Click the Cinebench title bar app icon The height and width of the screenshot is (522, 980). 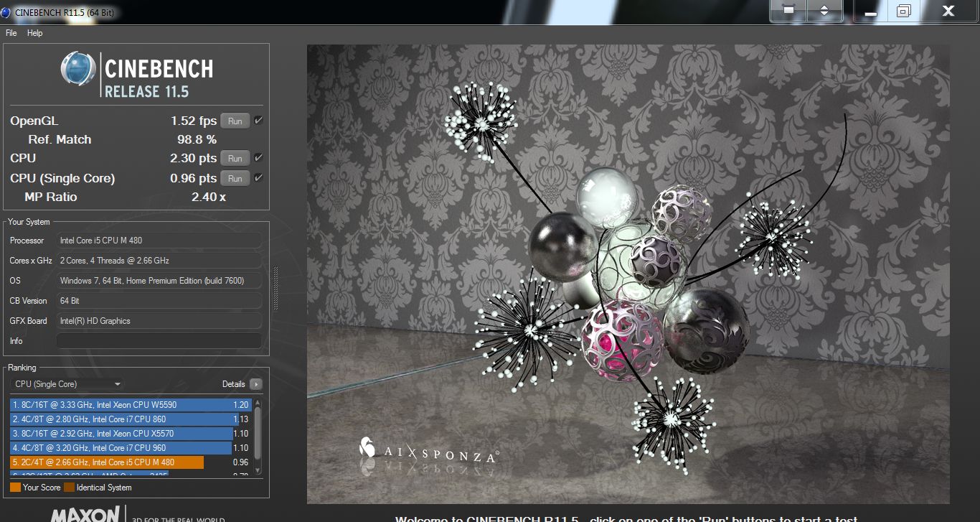pyautogui.click(x=6, y=12)
